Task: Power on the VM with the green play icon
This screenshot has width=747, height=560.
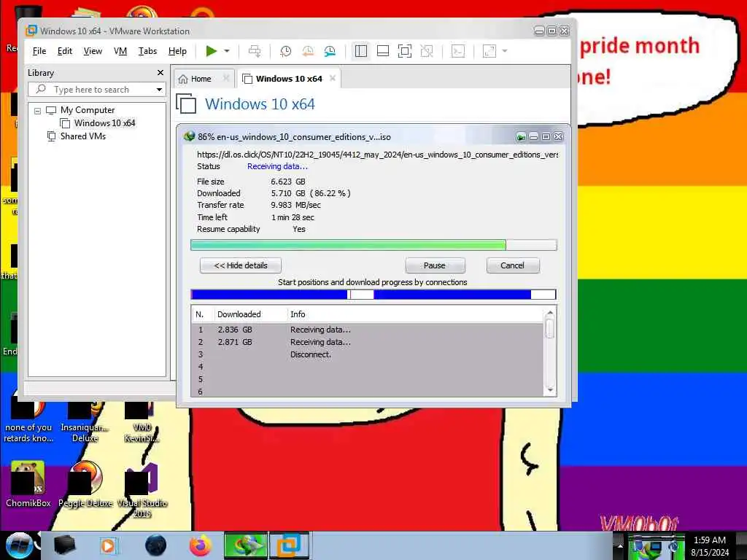Action: (x=211, y=51)
